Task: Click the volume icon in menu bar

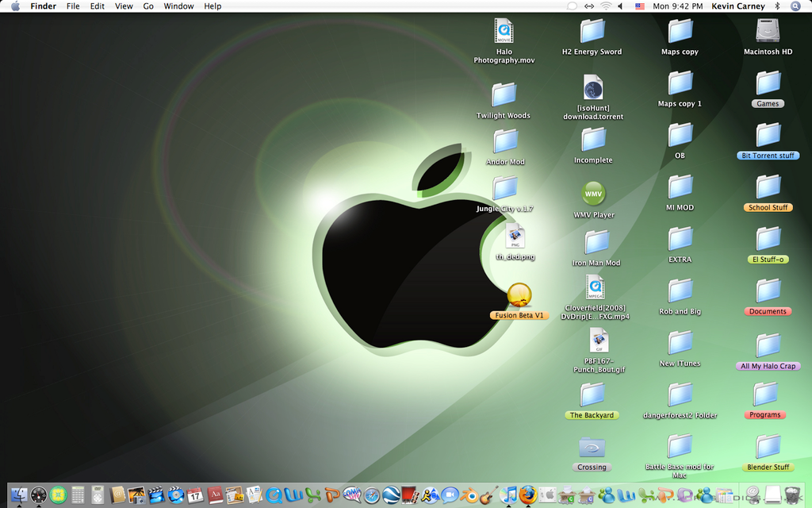Action: coord(621,6)
